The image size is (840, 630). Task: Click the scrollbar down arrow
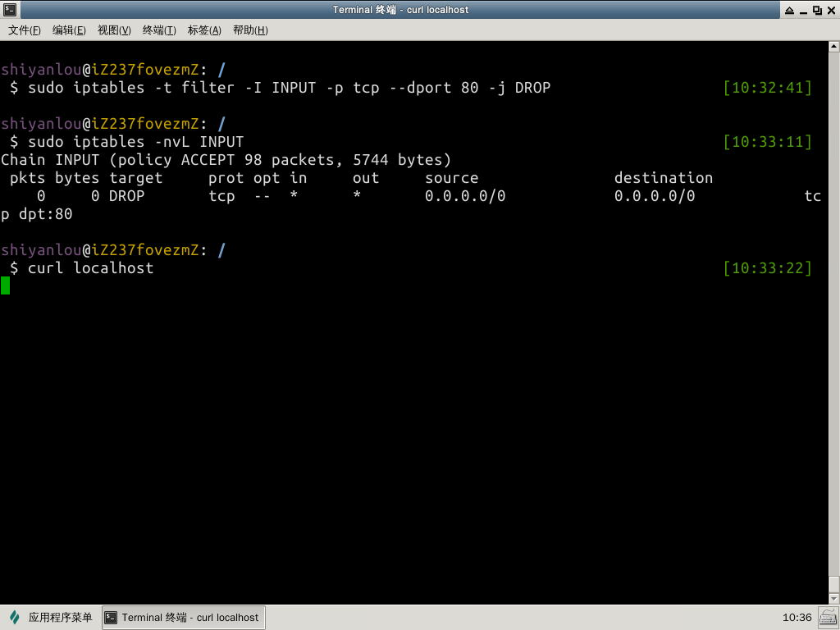pyautogui.click(x=833, y=598)
